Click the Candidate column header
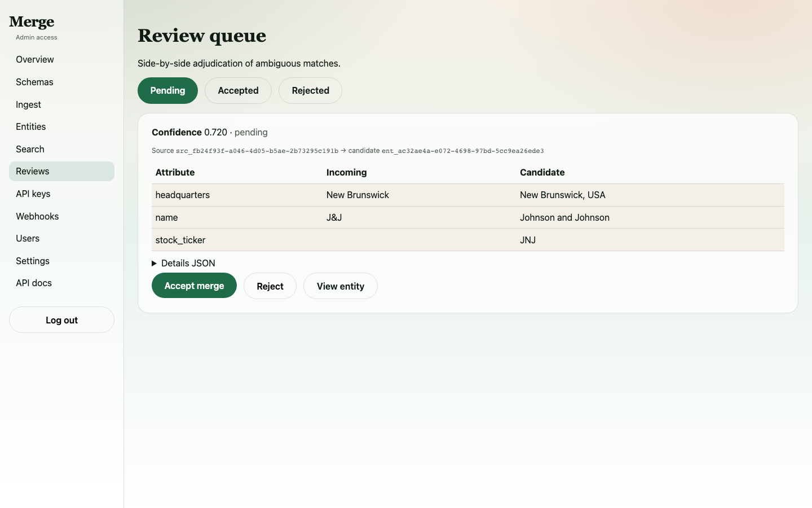The image size is (812, 508). point(542,172)
